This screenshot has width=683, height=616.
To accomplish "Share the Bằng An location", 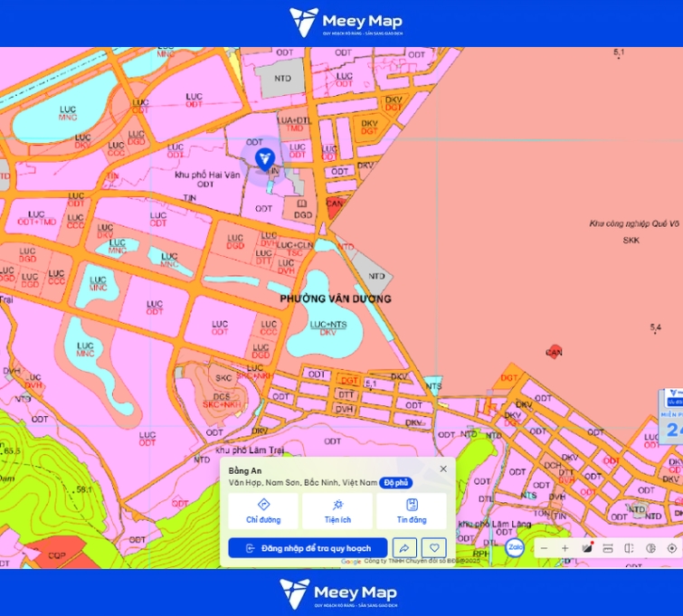I will click(x=404, y=548).
